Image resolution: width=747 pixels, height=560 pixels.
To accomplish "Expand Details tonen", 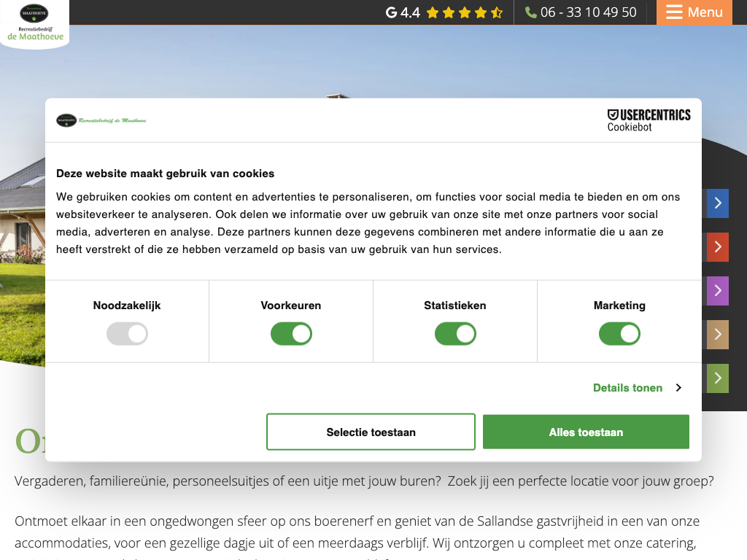I will pyautogui.click(x=637, y=388).
